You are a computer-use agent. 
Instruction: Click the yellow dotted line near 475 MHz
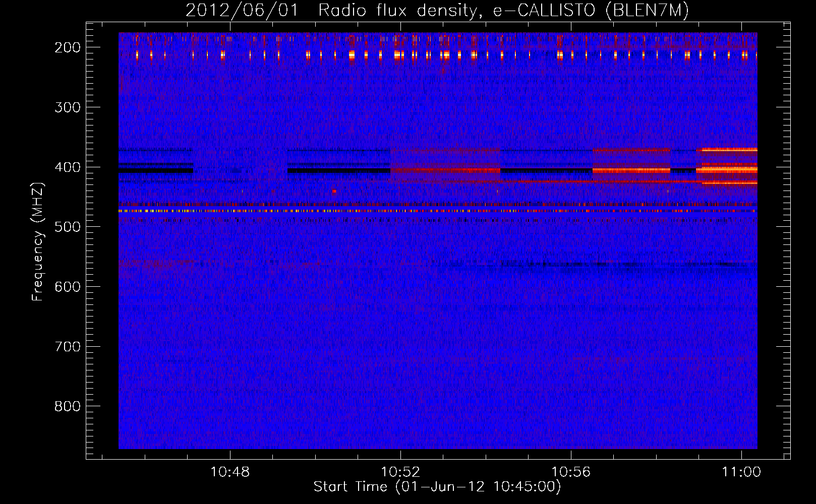click(438, 211)
